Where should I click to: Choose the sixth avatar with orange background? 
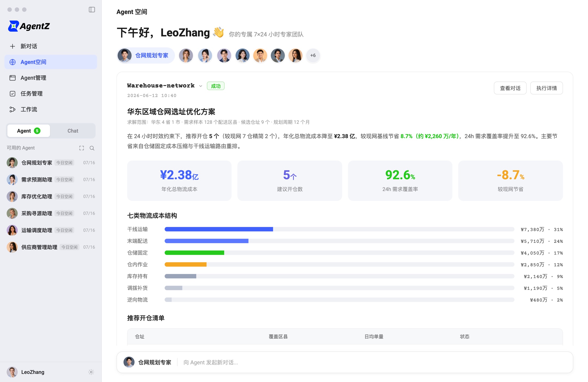(260, 55)
